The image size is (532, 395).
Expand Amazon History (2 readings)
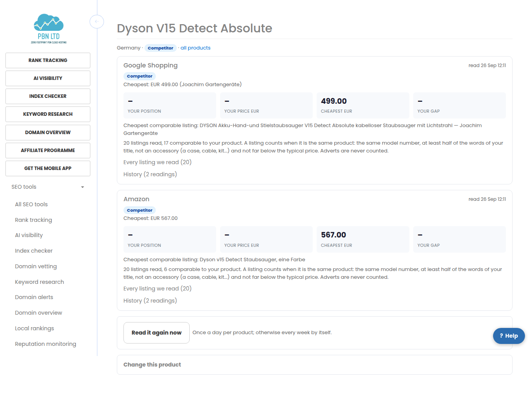pyautogui.click(x=150, y=301)
